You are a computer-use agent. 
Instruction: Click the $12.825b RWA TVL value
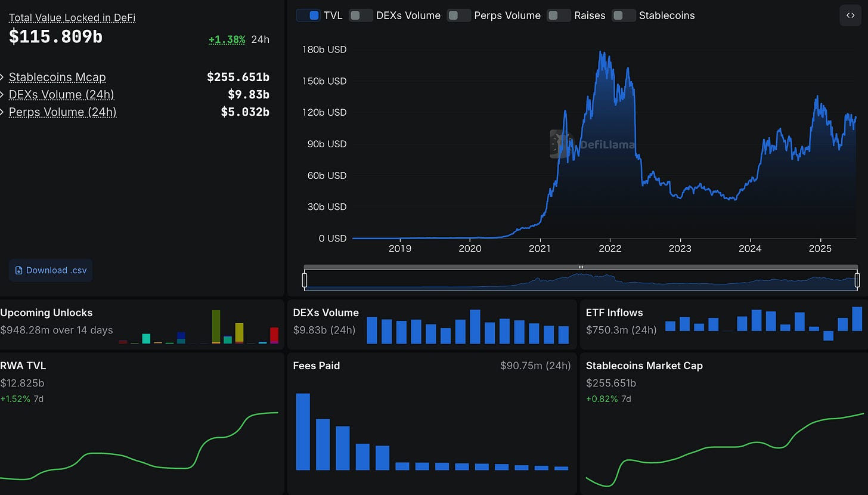(22, 383)
